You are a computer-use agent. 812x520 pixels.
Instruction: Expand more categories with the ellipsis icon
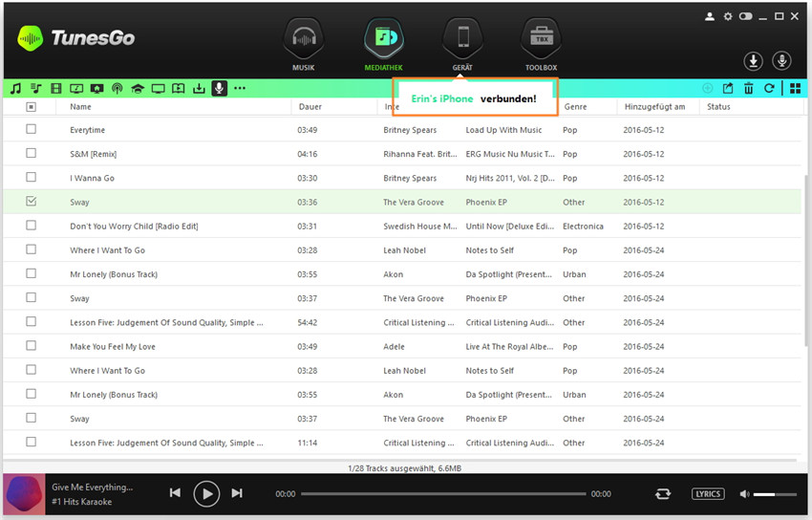coord(240,89)
